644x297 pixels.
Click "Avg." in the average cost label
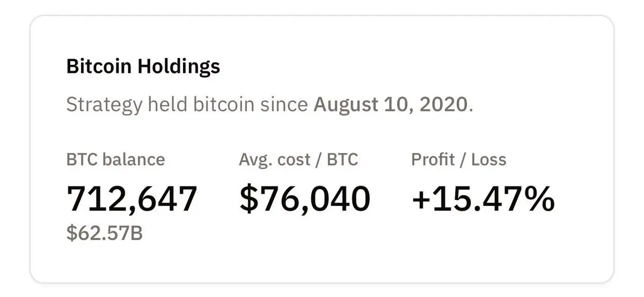click(254, 159)
